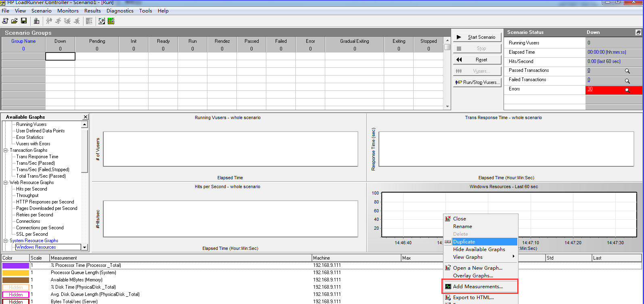
Task: Click the Add Measurements monitor icon
Action: 448,287
